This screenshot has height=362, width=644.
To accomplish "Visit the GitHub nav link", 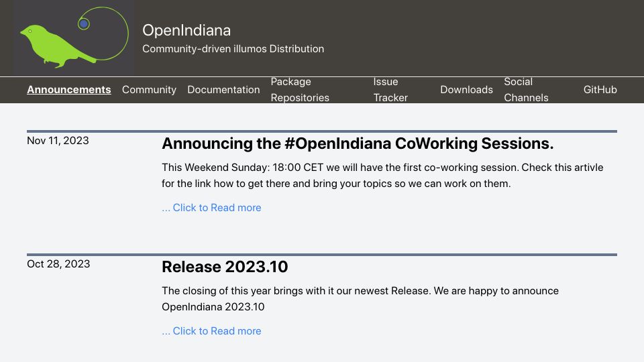I will pos(600,89).
